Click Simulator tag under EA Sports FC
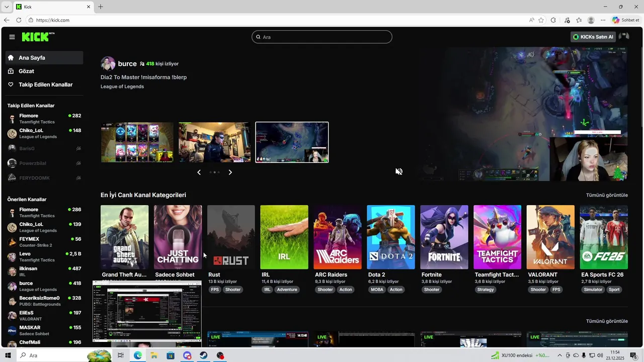644x362 pixels. (x=593, y=290)
